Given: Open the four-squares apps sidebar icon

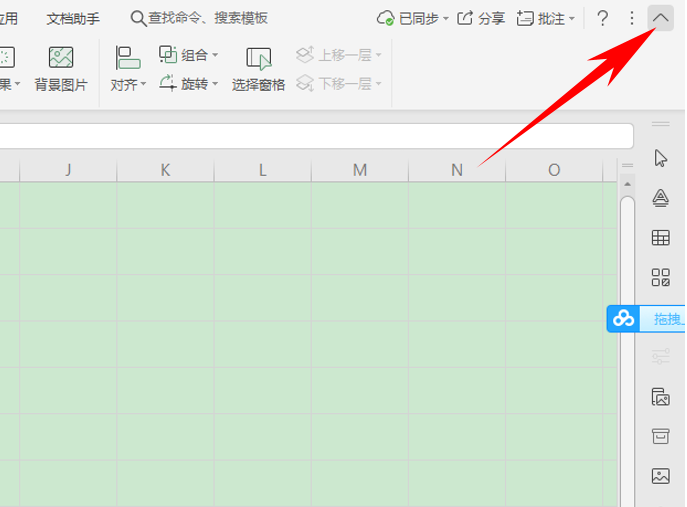Looking at the screenshot, I should tap(660, 277).
